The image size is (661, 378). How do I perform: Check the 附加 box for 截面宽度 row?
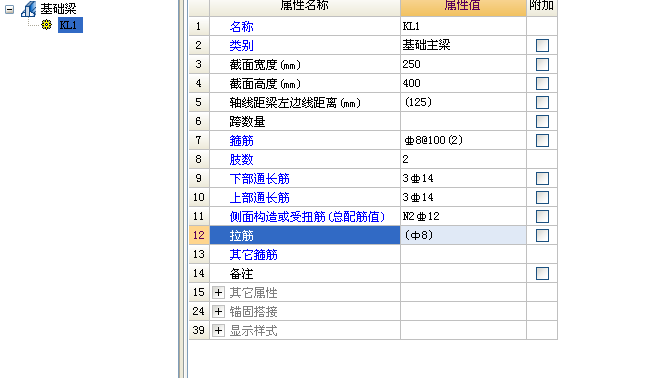click(x=542, y=64)
